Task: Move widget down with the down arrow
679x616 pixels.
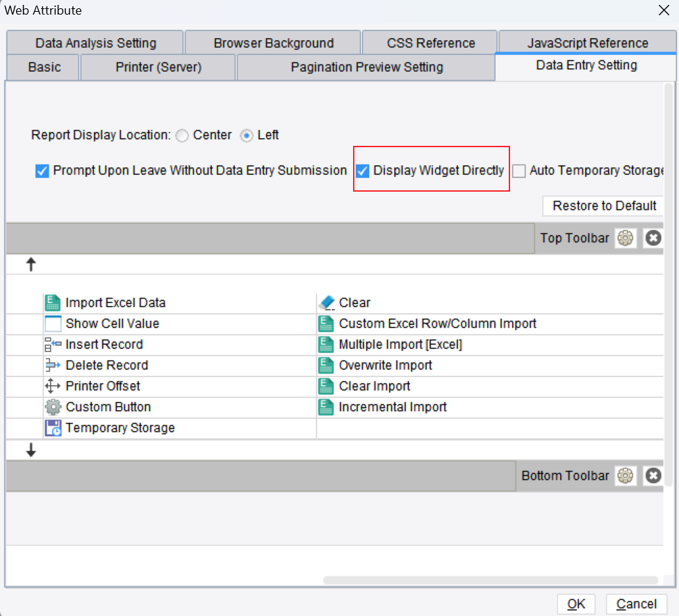Action: [31, 450]
